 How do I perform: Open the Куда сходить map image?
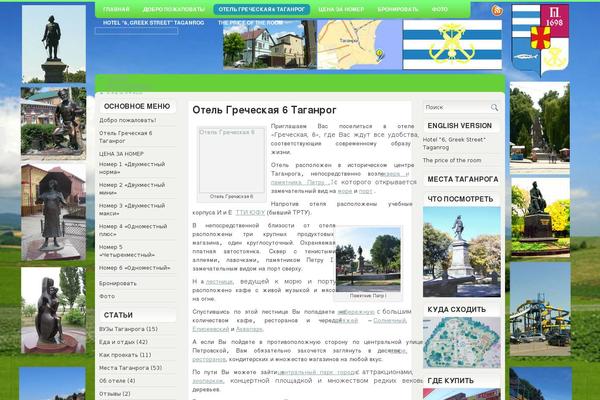tap(461, 343)
